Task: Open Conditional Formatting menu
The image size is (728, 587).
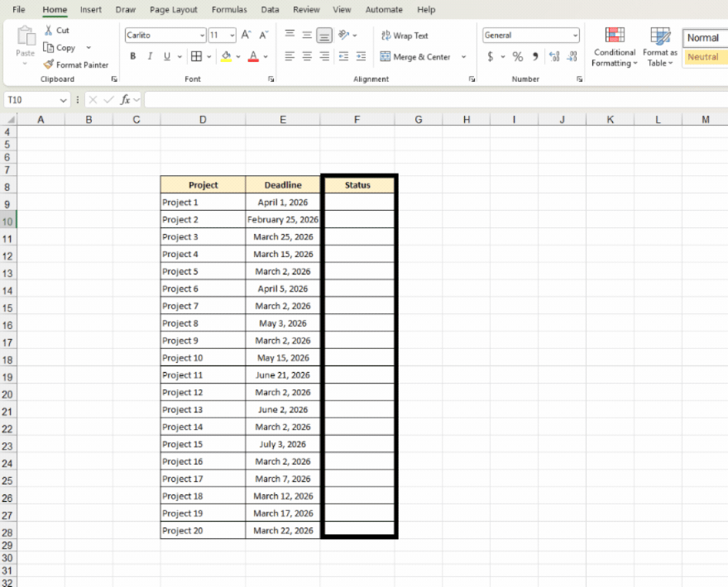Action: click(x=614, y=47)
